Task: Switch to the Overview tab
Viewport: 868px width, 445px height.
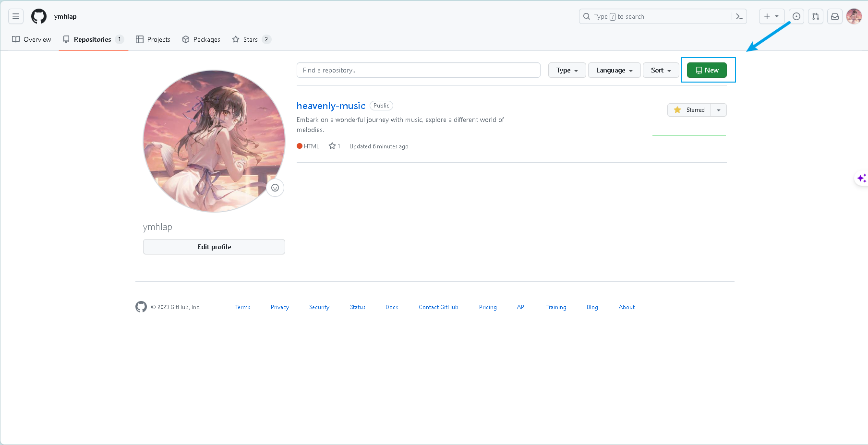Action: pyautogui.click(x=32, y=39)
